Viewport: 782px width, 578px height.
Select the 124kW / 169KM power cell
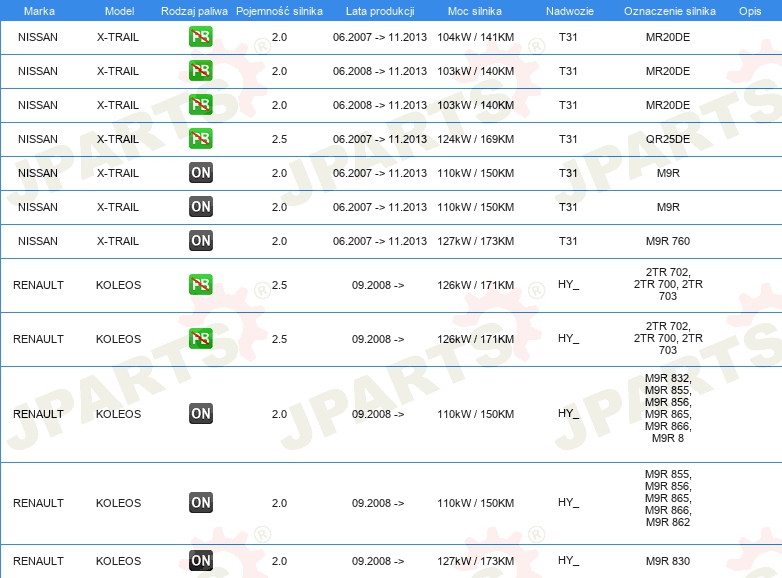(475, 139)
